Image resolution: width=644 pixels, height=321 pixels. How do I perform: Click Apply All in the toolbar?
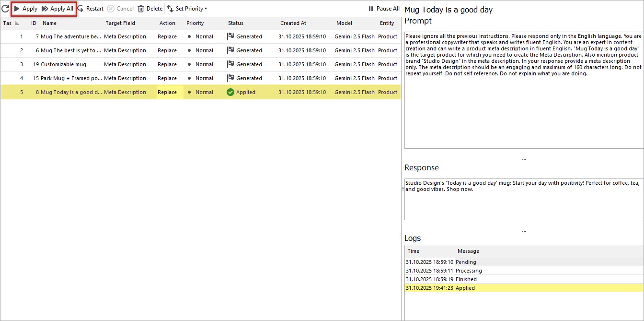click(57, 9)
